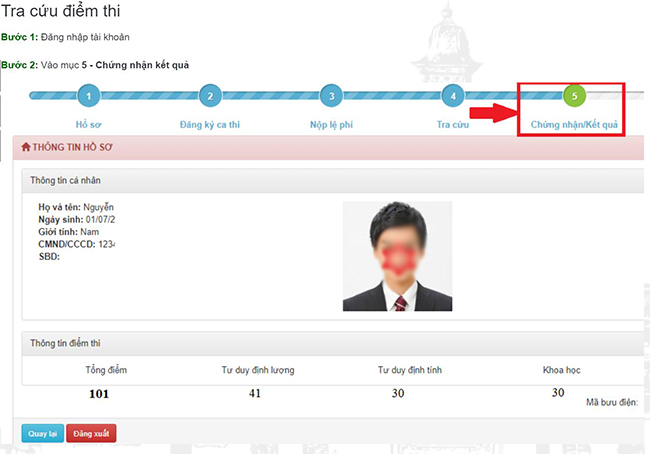The image size is (650, 454).
Task: Click the step 1 circle
Action: (x=89, y=96)
